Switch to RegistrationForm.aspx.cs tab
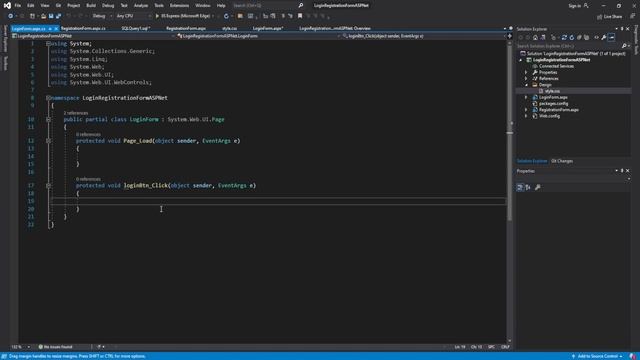Viewport: 640px width, 360px height. [83, 29]
